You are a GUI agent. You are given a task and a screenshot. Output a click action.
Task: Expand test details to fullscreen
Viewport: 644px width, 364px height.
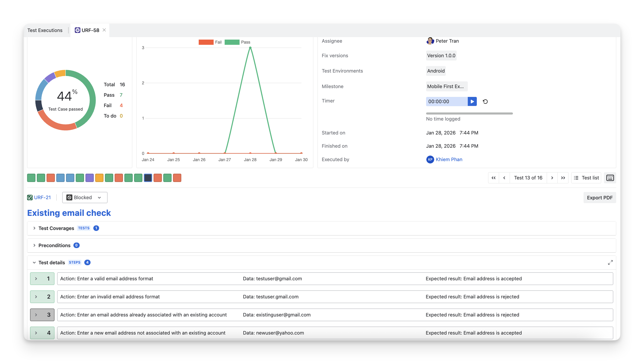(x=610, y=262)
